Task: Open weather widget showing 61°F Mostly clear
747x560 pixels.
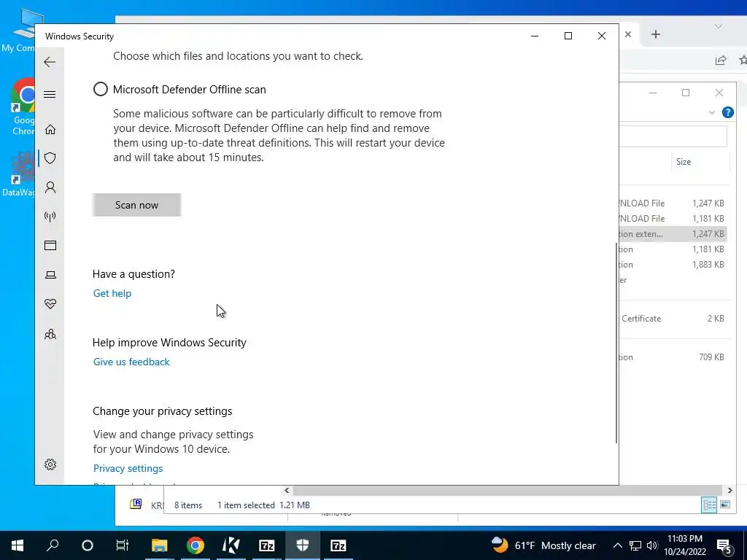Action: click(543, 545)
